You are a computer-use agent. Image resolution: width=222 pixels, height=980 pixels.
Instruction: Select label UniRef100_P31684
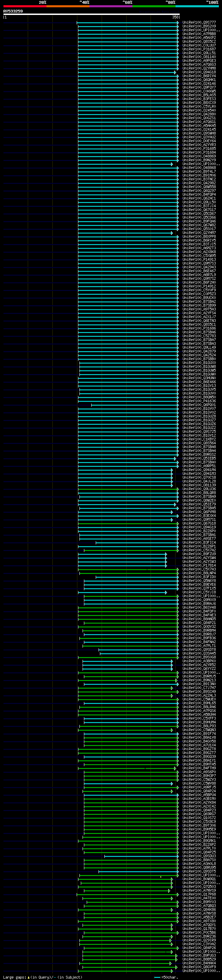coord(199,153)
